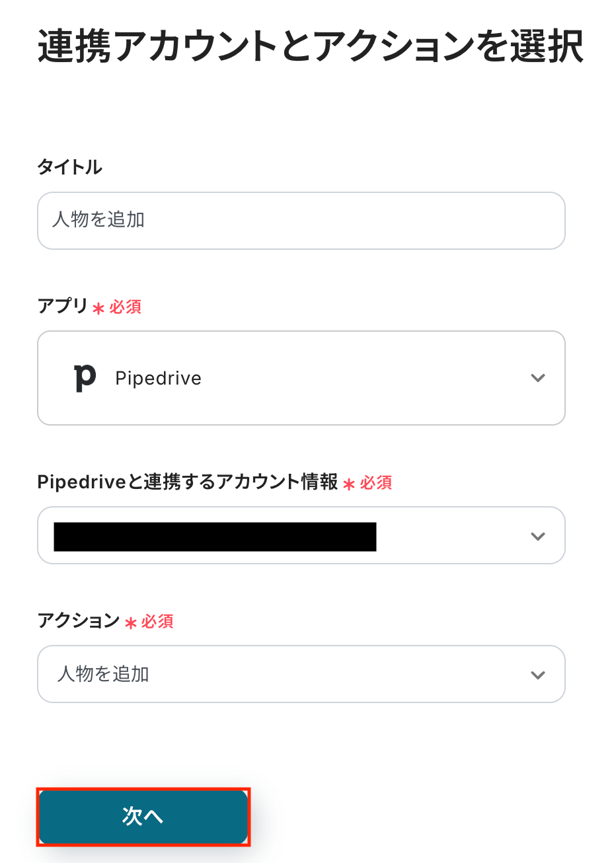The width and height of the screenshot is (616, 863).
Task: Open the Pipedrive account dropdown arrow
Action: coord(538,536)
